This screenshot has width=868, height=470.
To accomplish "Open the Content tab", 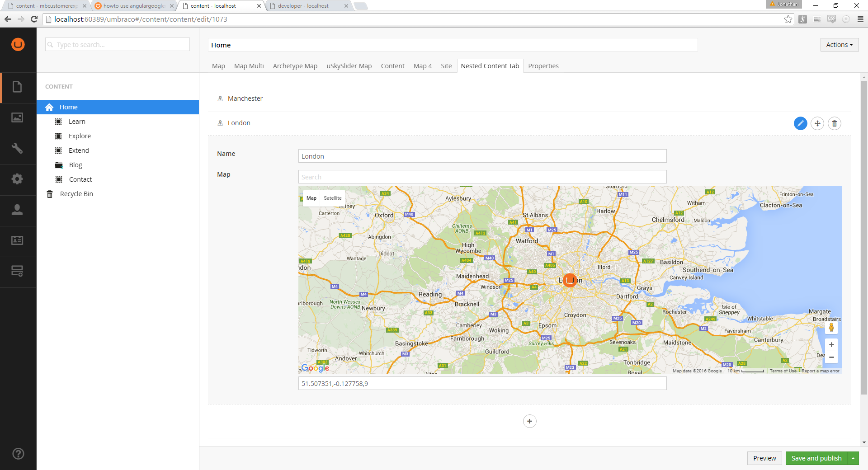I will pos(393,66).
